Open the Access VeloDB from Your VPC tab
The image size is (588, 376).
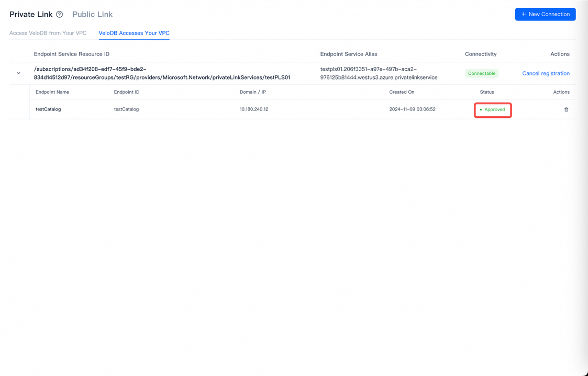point(48,32)
